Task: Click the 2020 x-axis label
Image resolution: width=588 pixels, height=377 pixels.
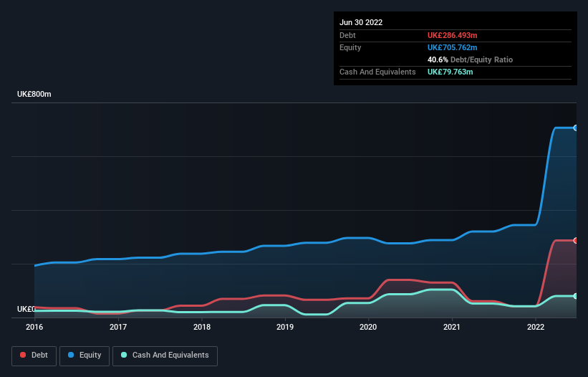Action: click(x=368, y=327)
